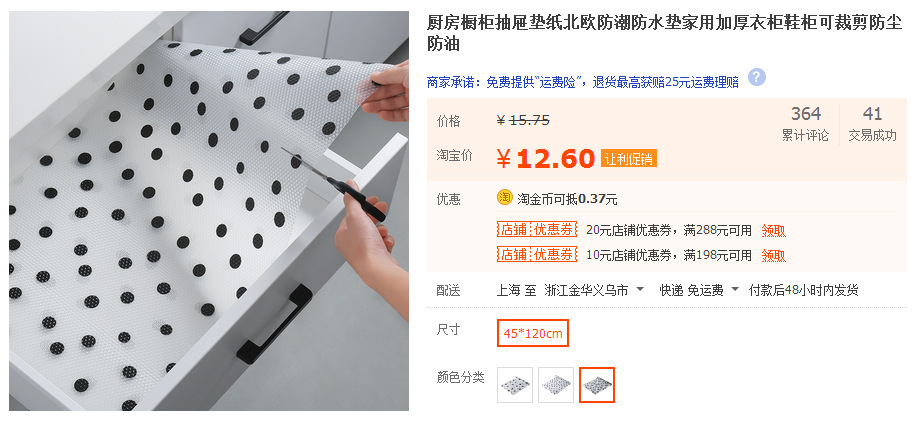Click the first 店铺优惠券 coupon tag
The height and width of the screenshot is (422, 920).
tap(537, 229)
